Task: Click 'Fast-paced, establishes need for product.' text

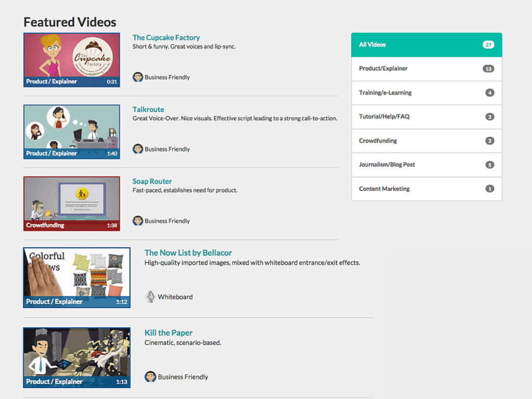Action: (x=185, y=190)
